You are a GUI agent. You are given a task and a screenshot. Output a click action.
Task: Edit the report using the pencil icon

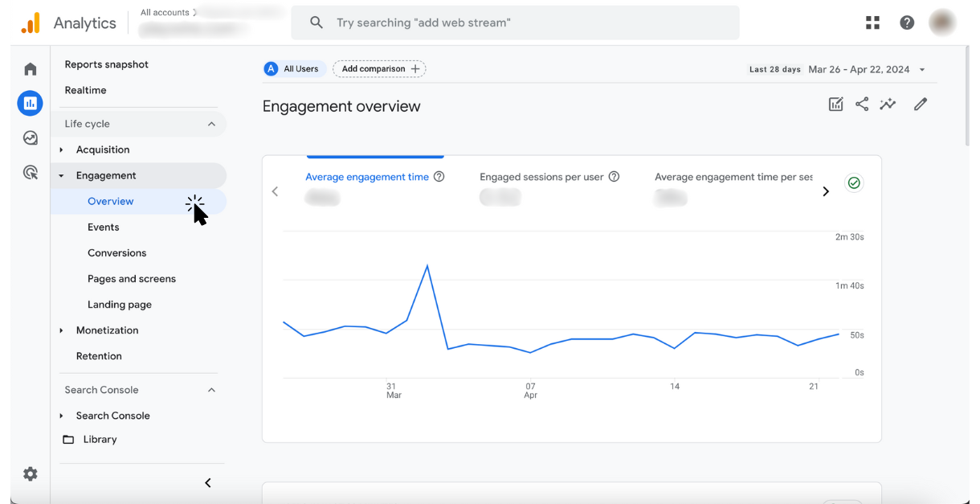click(x=921, y=104)
